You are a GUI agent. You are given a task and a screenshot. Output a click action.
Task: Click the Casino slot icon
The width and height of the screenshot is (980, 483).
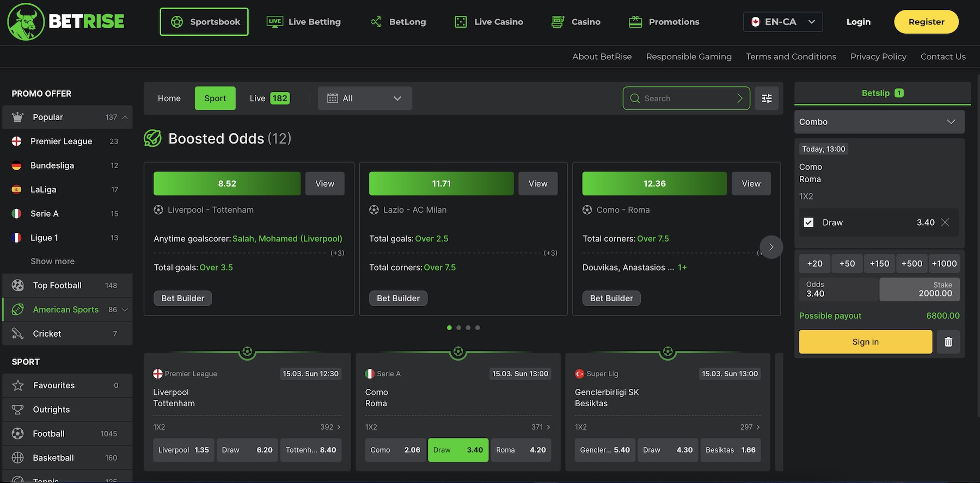click(558, 22)
